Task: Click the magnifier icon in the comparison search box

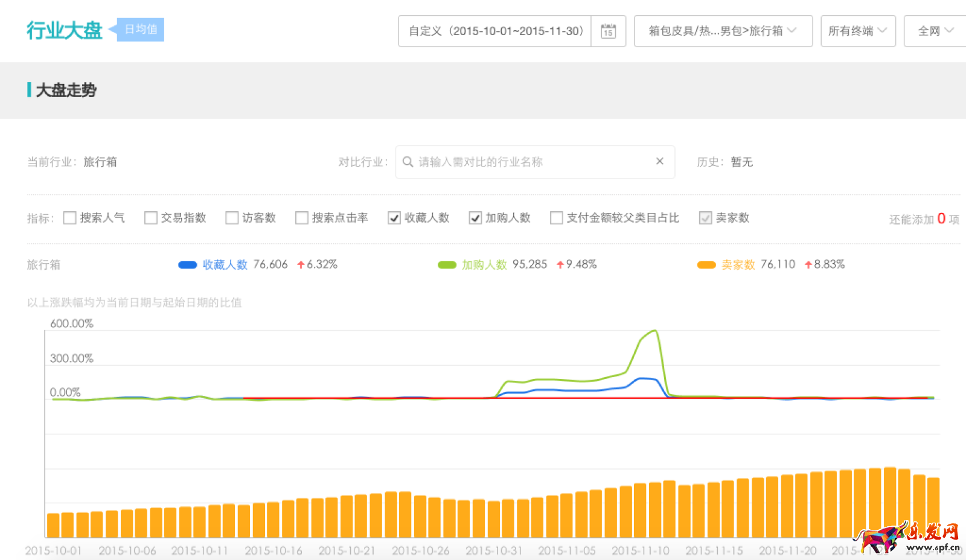Action: coord(408,162)
